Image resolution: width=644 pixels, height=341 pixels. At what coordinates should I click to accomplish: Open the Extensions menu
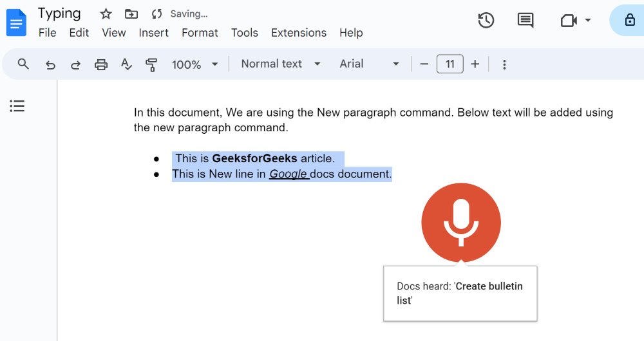point(299,33)
